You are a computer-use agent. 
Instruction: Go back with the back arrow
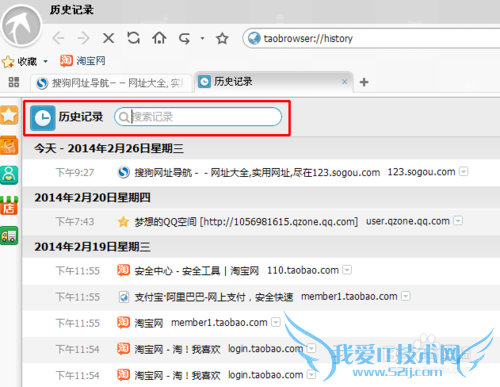(x=58, y=38)
